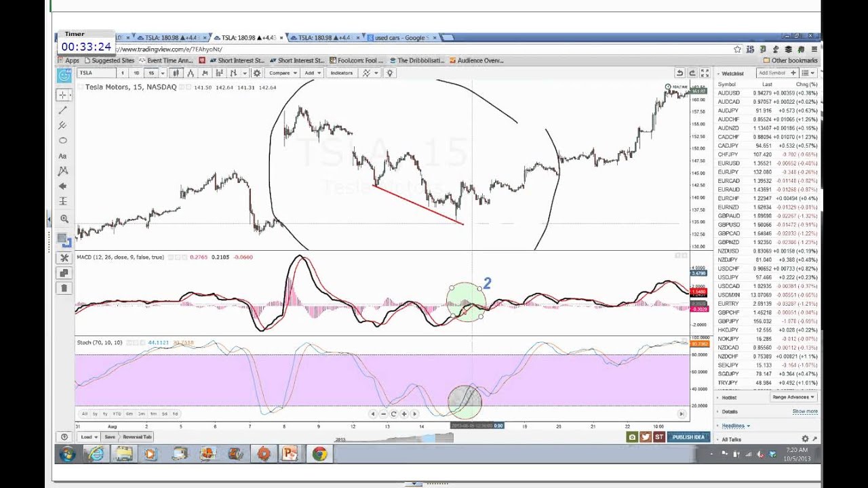
Task: Bookmark page with star icon
Action: [737, 49]
